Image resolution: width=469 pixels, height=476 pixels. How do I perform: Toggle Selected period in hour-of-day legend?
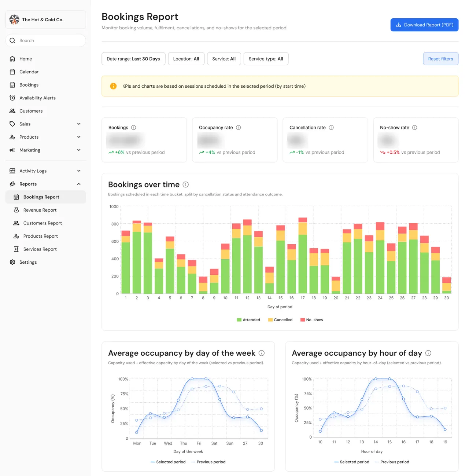coord(352,462)
